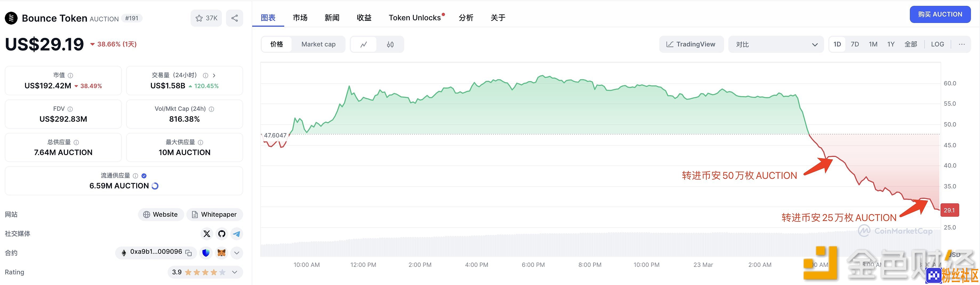
Task: Open the 对比 compare dropdown
Action: [x=776, y=44]
